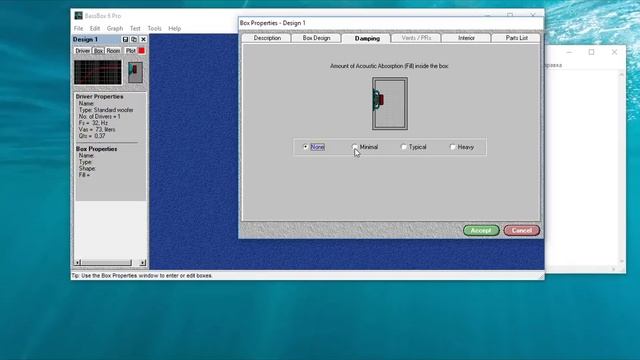
Task: Switch to the Vents / PRs tab
Action: click(416, 38)
